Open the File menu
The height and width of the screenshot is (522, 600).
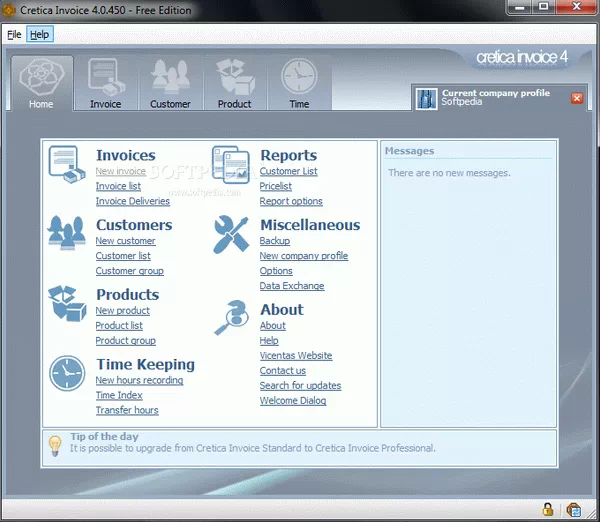coord(14,34)
